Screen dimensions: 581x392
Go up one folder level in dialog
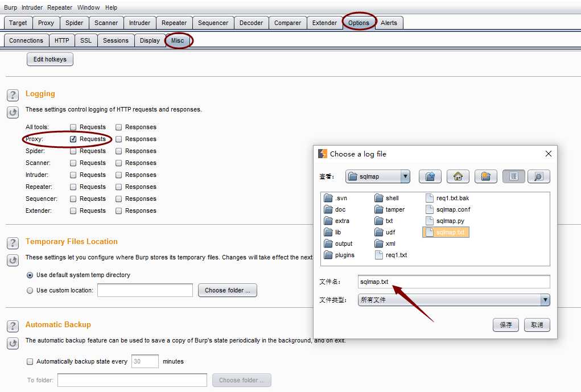coord(430,176)
